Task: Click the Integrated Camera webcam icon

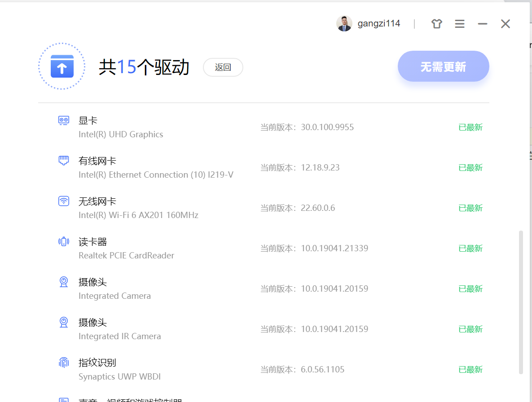Action: coord(64,282)
